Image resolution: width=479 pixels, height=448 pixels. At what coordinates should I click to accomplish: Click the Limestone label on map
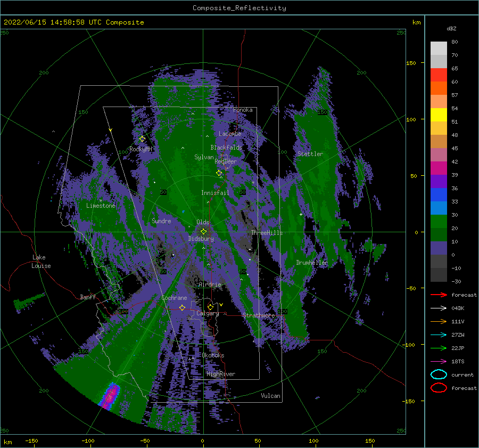click(x=101, y=206)
